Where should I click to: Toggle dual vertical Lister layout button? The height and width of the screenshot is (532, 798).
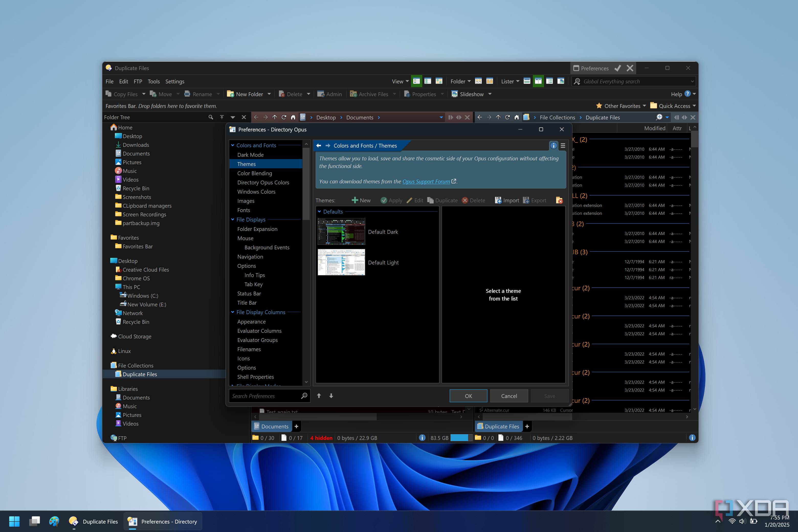(x=538, y=81)
